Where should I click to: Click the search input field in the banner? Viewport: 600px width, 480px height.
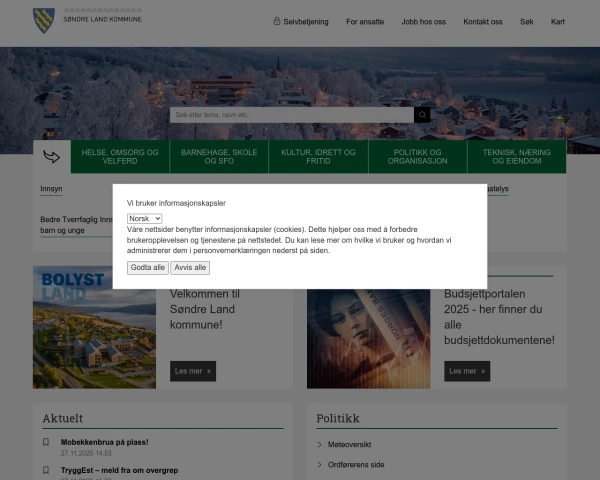291,115
